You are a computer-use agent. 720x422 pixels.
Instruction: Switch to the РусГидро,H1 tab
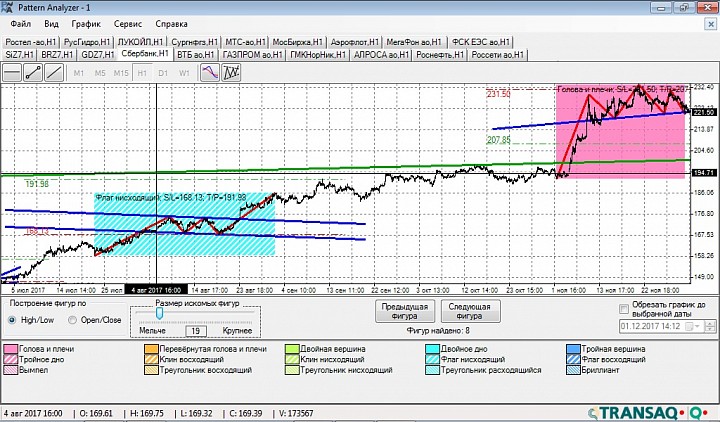(87, 42)
